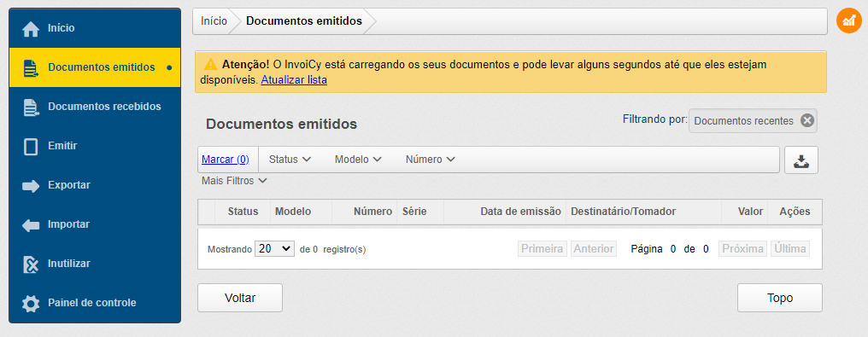Open the records-per-page selector showing 20
Screen dimensions: 868x337
274,248
